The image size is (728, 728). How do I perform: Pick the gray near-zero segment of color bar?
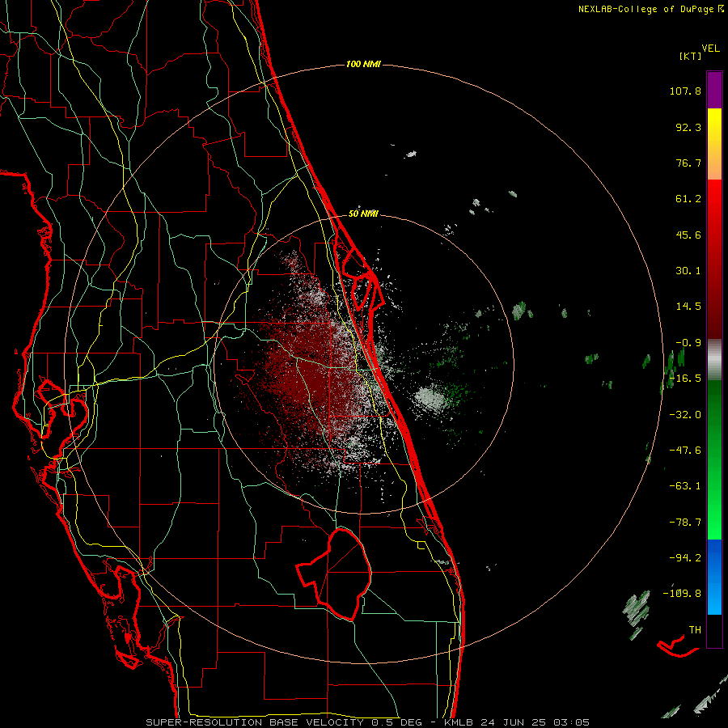pyautogui.click(x=714, y=360)
